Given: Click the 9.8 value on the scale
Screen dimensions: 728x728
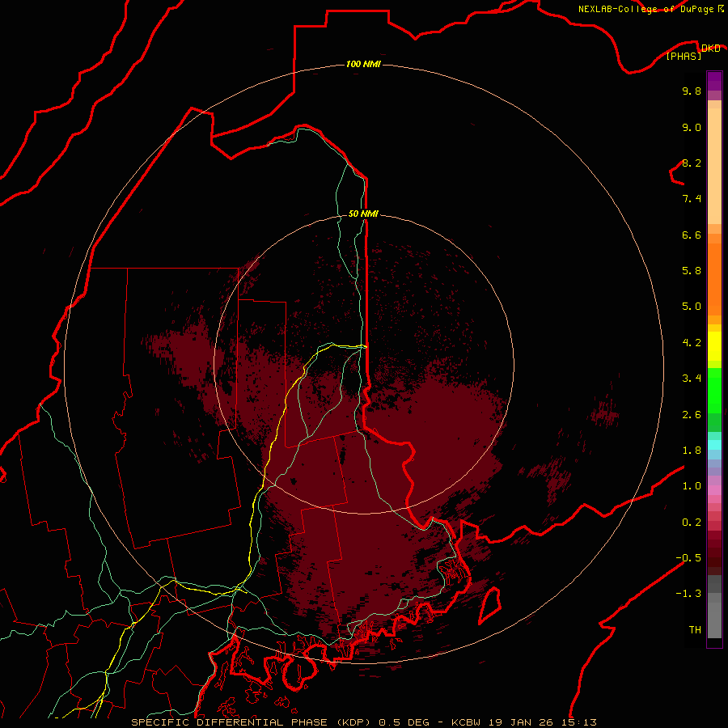Looking at the screenshot, I should tap(692, 91).
